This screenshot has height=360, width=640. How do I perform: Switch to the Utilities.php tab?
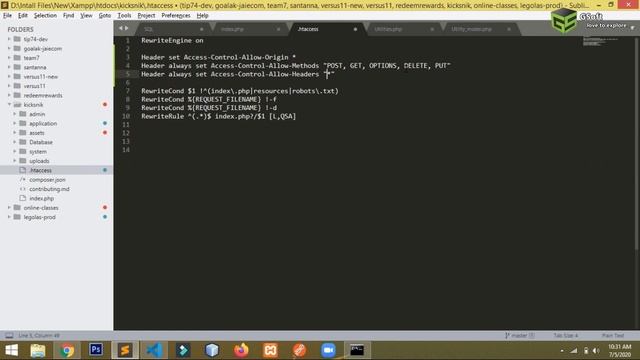tap(404, 29)
